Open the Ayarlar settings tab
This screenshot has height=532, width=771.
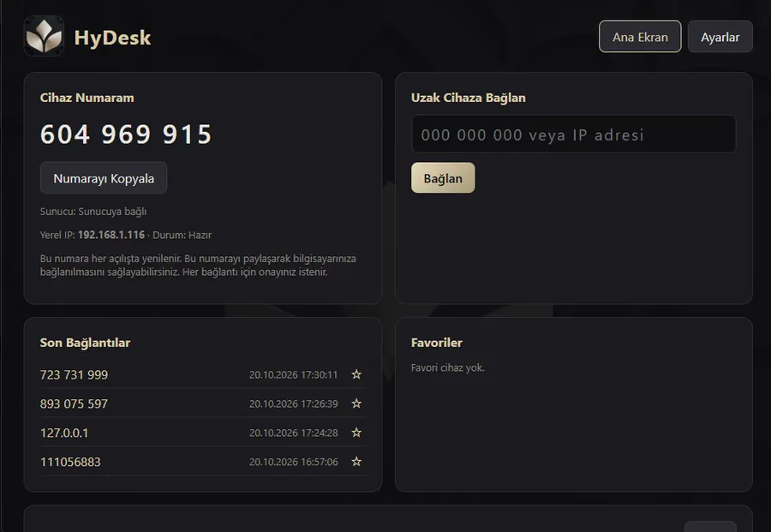(720, 36)
